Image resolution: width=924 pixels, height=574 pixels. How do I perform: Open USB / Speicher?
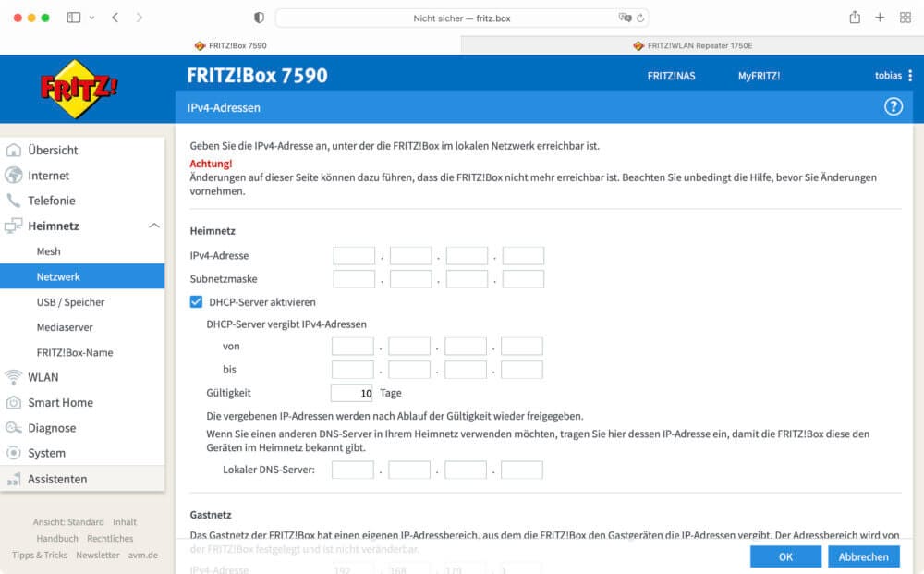pyautogui.click(x=70, y=302)
